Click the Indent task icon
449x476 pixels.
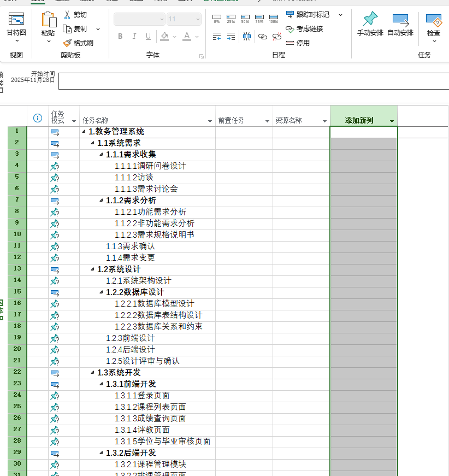click(x=231, y=37)
